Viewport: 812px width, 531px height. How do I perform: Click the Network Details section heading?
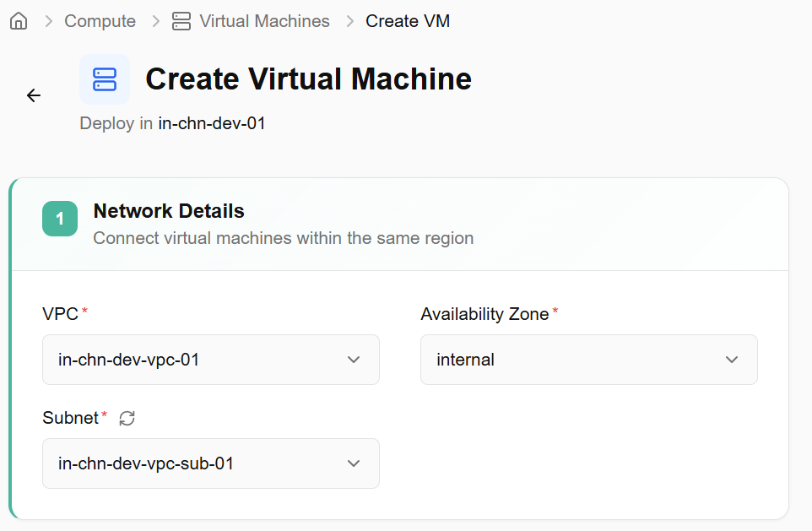[x=169, y=211]
